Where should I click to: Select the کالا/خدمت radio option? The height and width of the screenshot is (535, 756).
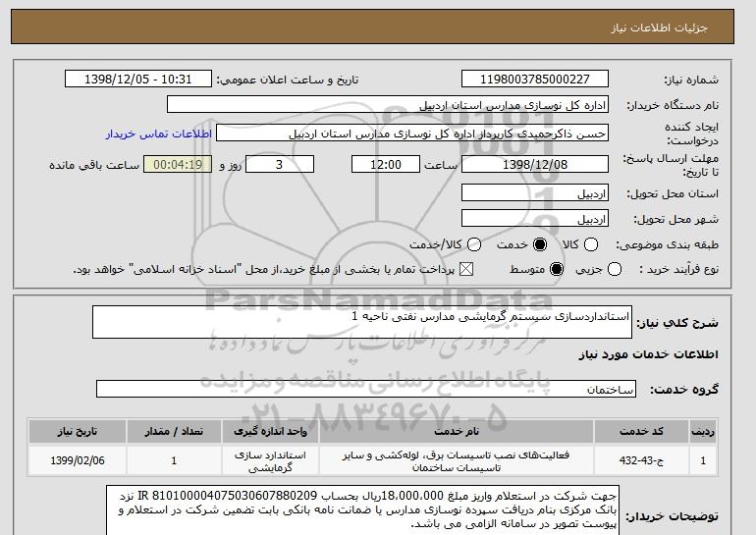click(474, 244)
